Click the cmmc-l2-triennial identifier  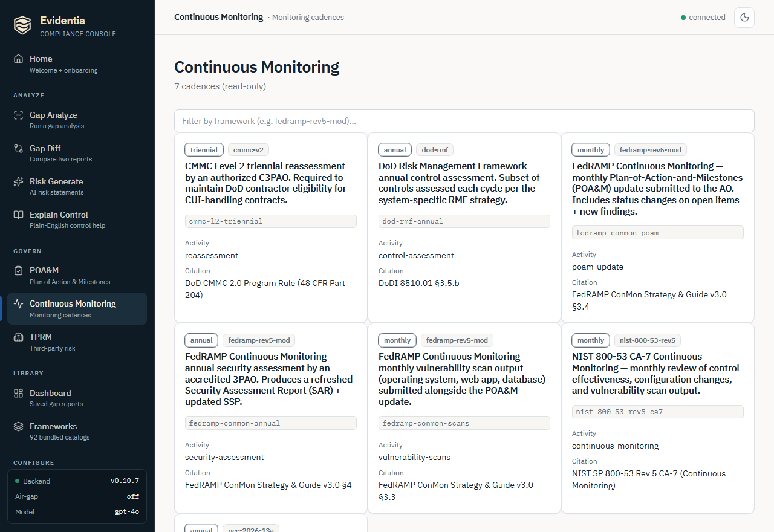pyautogui.click(x=271, y=221)
